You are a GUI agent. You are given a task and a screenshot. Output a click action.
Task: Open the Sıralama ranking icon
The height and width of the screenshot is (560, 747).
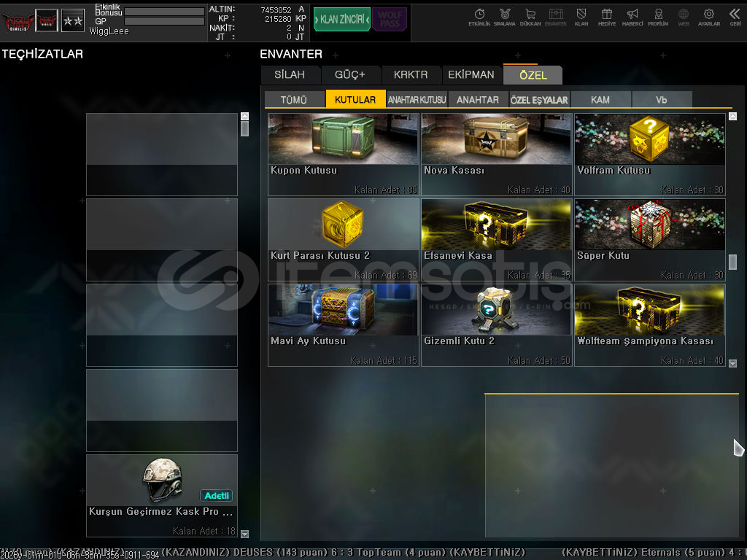[x=505, y=17]
